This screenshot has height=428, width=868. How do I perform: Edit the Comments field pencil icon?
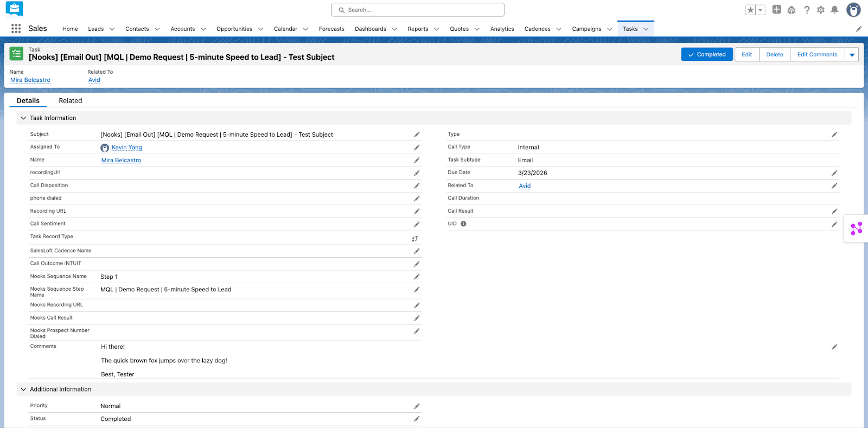pyautogui.click(x=834, y=347)
